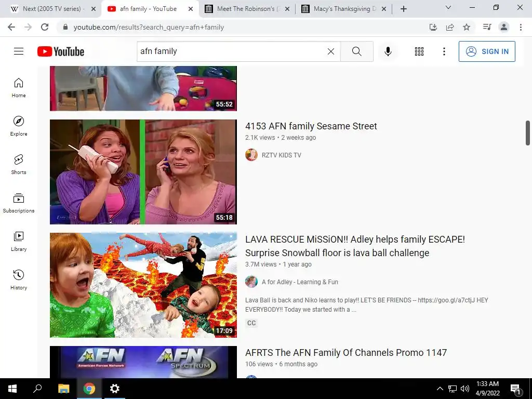Go to the YouTube logo homepage
The width and height of the screenshot is (532, 399).
pyautogui.click(x=61, y=51)
